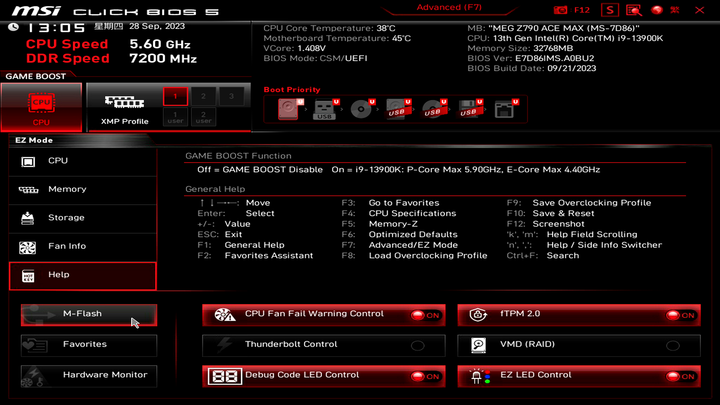
Task: Enable the Thunderbolt Control switch
Action: [x=418, y=345]
